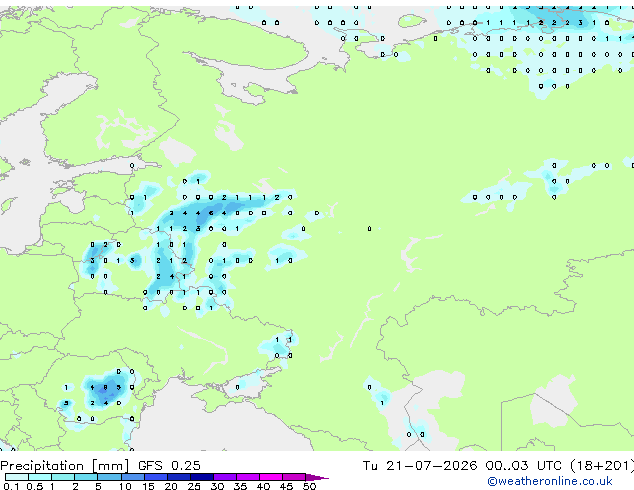Screen dimensions: 634x490
Task: Click the 0.5–1 mm legend color swatch
Action: [40, 477]
